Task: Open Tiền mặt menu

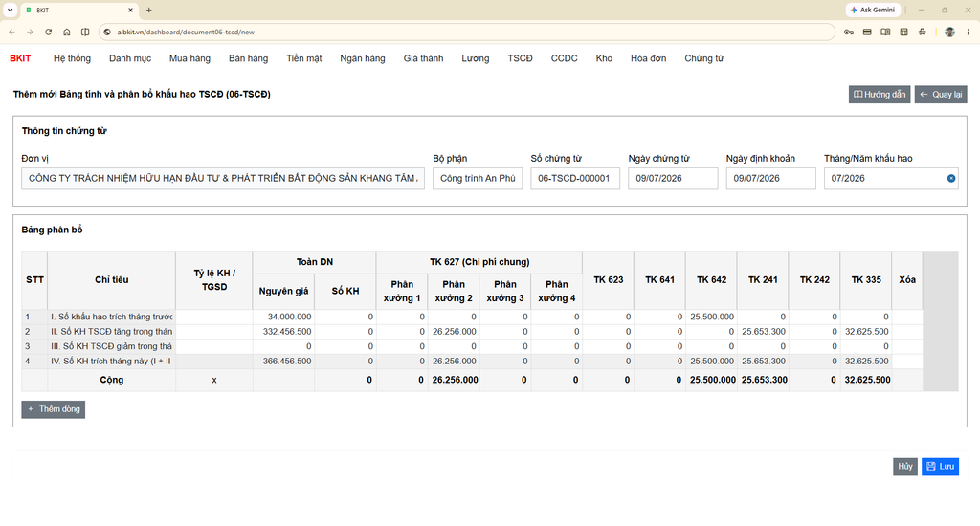Action: (x=304, y=58)
